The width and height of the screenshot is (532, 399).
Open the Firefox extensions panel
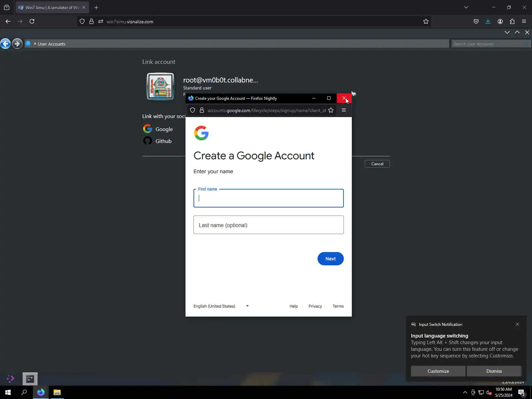(x=512, y=21)
